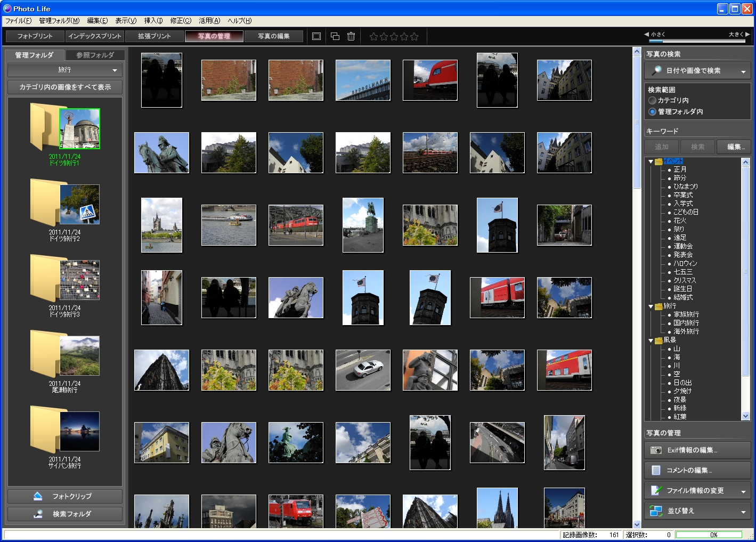Image resolution: width=756 pixels, height=542 pixels.
Task: Collapse the 風景 keyword tree node
Action: [651, 341]
